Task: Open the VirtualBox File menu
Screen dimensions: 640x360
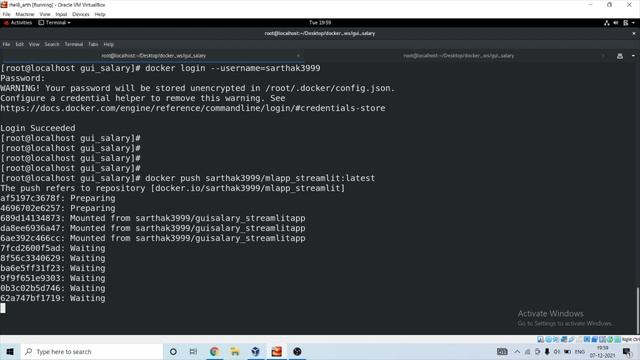Action: pyautogui.click(x=6, y=14)
